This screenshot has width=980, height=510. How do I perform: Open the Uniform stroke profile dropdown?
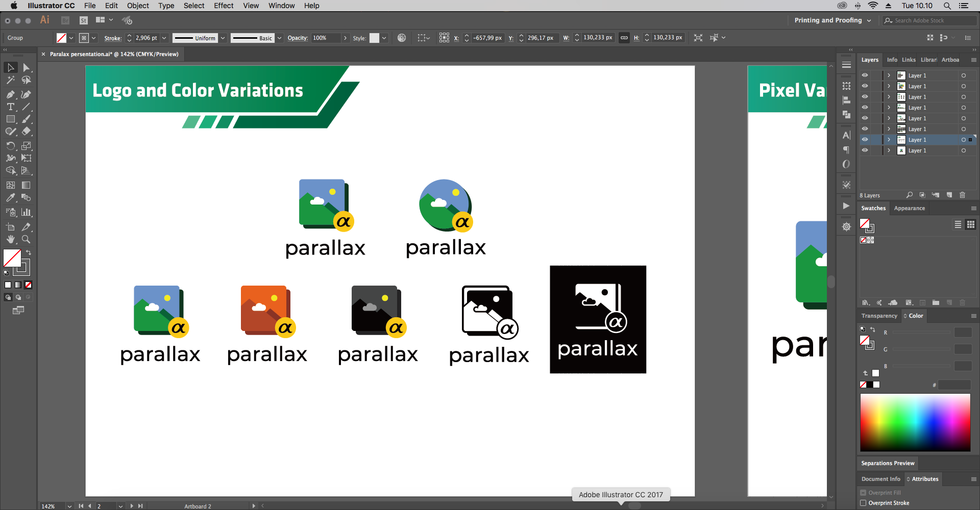click(x=223, y=38)
